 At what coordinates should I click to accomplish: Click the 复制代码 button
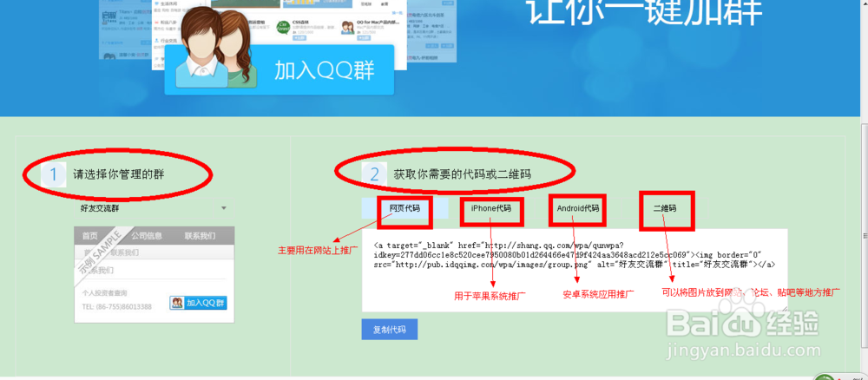pos(389,330)
